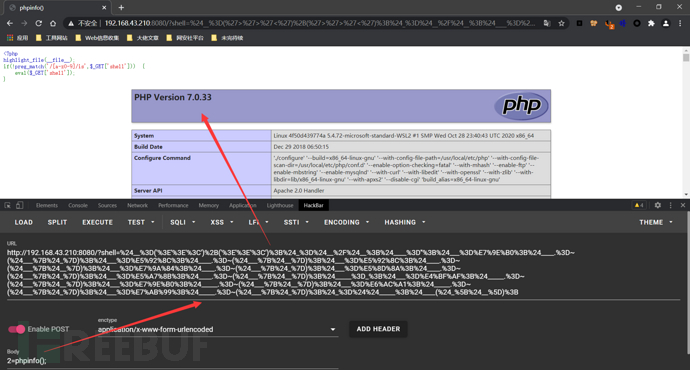The image size is (690, 370).
Task: Open the 网安社平台 bookmark folder
Action: pyautogui.click(x=185, y=38)
